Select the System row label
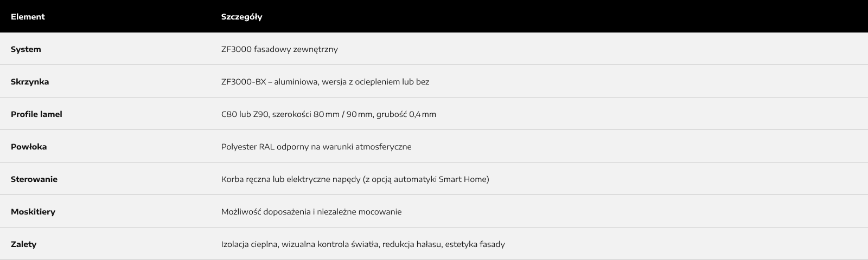 (26, 49)
